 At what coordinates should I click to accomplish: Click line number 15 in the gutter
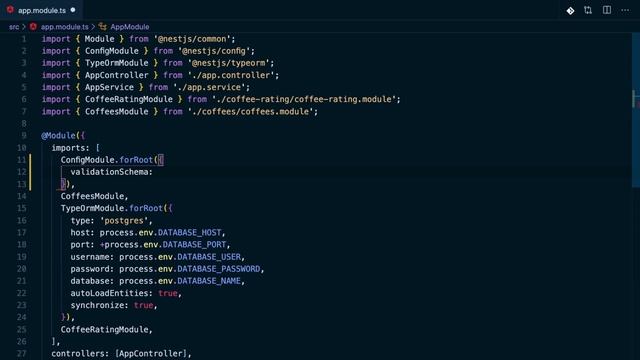pyautogui.click(x=21, y=208)
